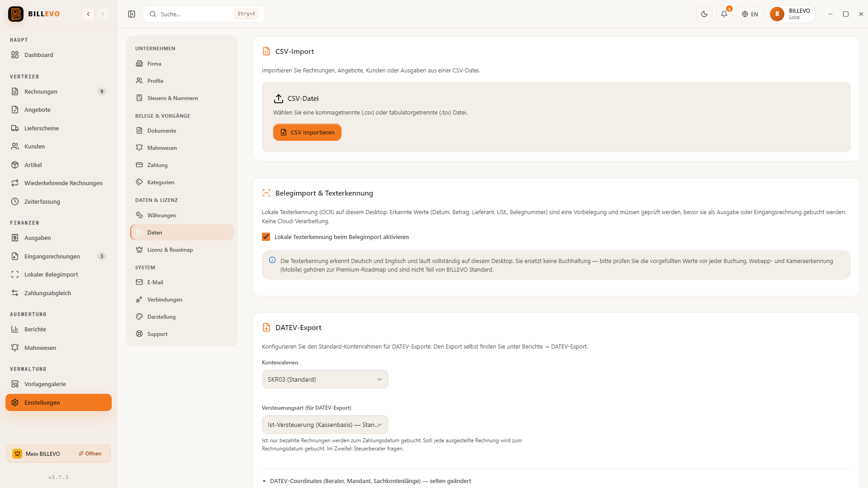
Task: Click the Rechnungen badge showing 9
Action: (102, 91)
